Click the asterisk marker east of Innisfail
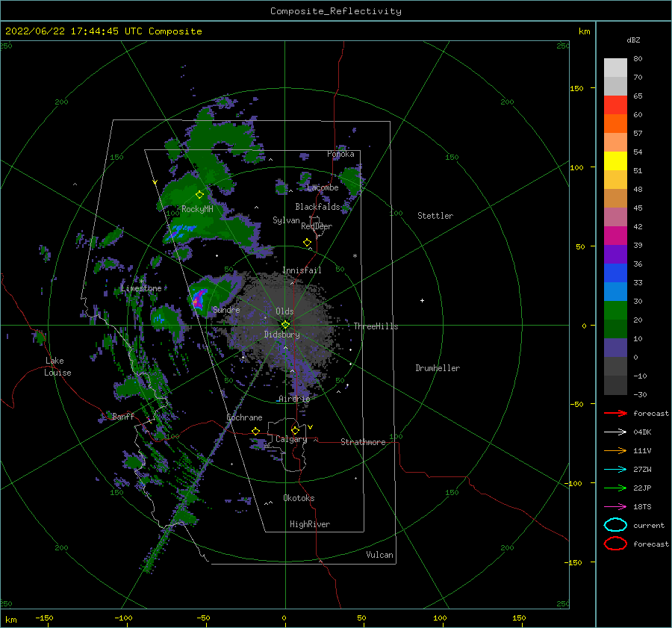The width and height of the screenshot is (672, 628). (355, 256)
